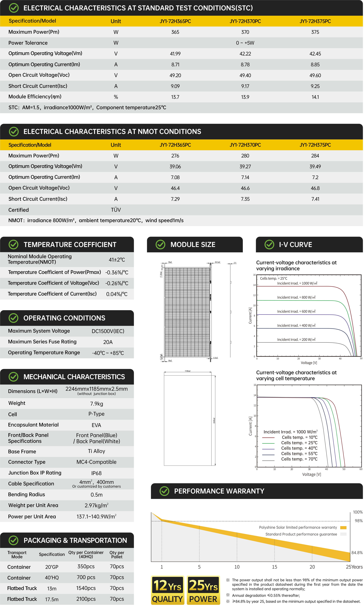This screenshot has height=609, width=364.
Task: Click JY1-72H375PC header in STC table
Action: pyautogui.click(x=315, y=21)
